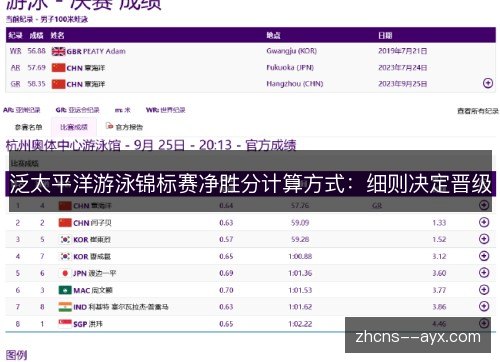Click the Macau flag in rank 6 row
Screen dimensions: 500x362
point(65,290)
